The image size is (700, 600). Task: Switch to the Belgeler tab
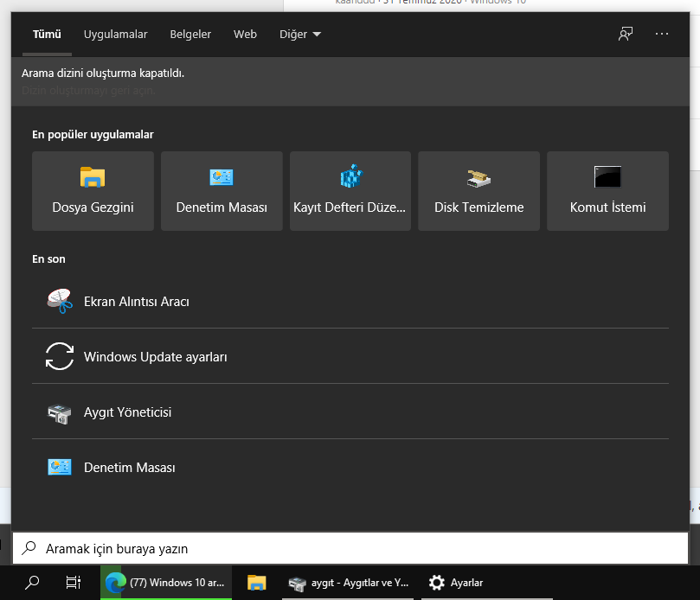190,35
